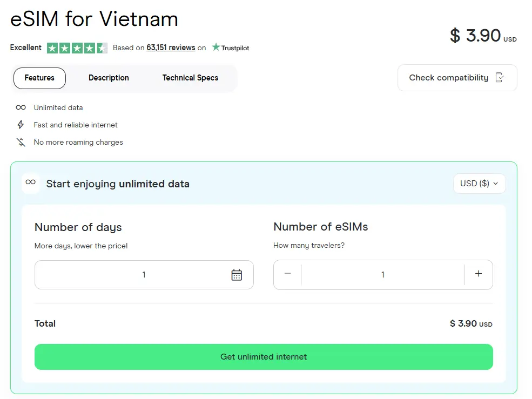Click the lightning bolt icon for fast internet
The width and height of the screenshot is (532, 399).
click(x=21, y=125)
